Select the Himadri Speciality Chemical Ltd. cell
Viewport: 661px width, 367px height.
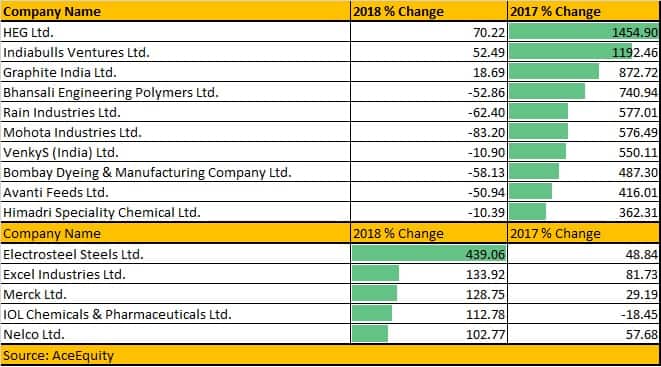[175, 212]
